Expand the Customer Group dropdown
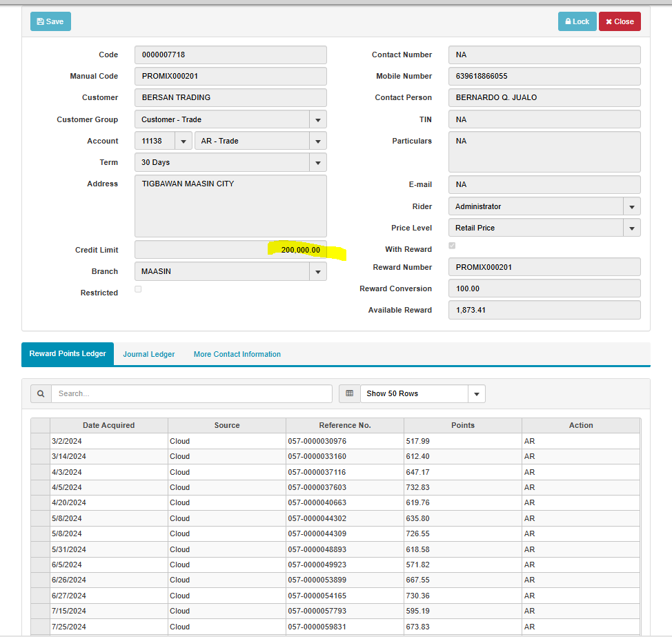Viewport: 672px width, 637px height. pyautogui.click(x=317, y=119)
